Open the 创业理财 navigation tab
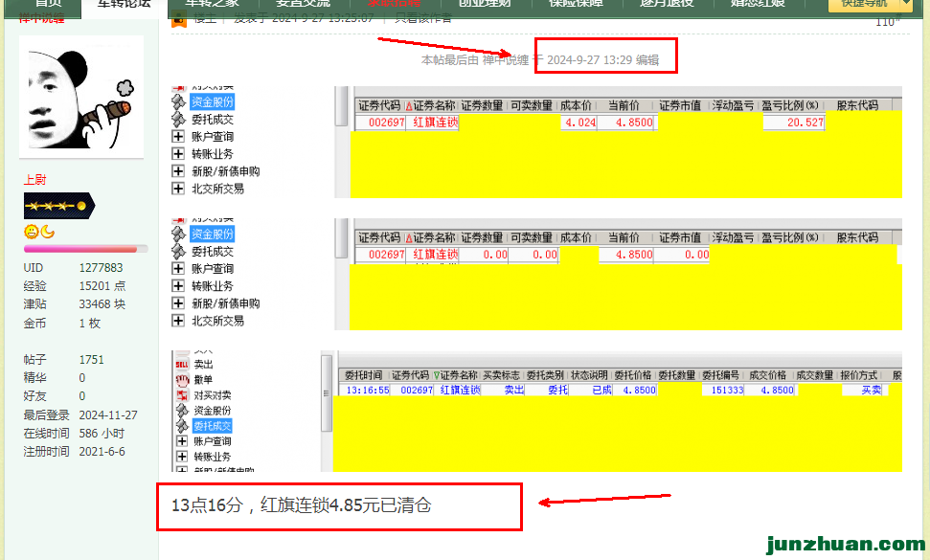 485,4
